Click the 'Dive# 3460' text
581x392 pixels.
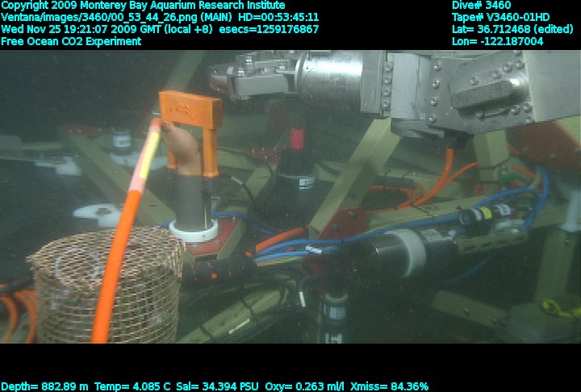coord(481,5)
